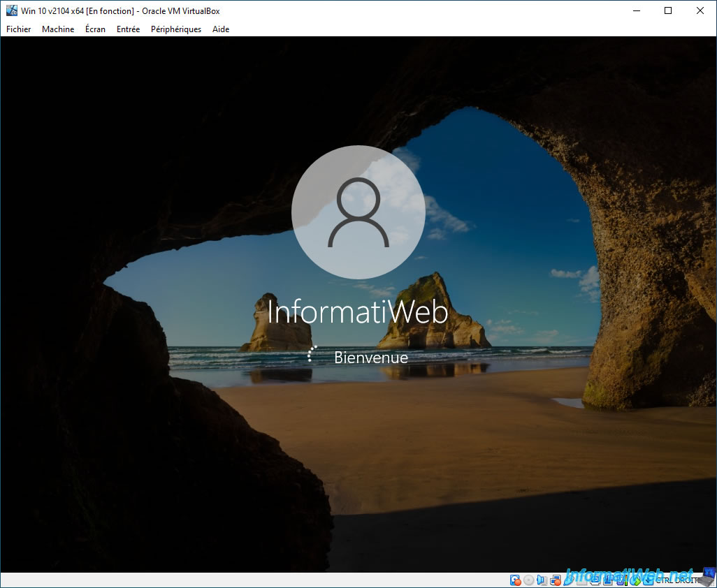Screen dimensions: 717x588
Task: Click the USB devices status icon
Action: pyautogui.click(x=569, y=580)
